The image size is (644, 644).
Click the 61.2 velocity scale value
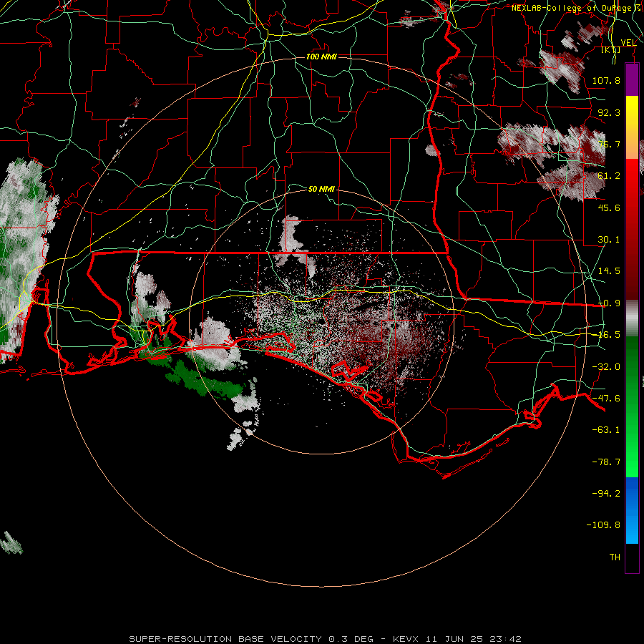[609, 176]
